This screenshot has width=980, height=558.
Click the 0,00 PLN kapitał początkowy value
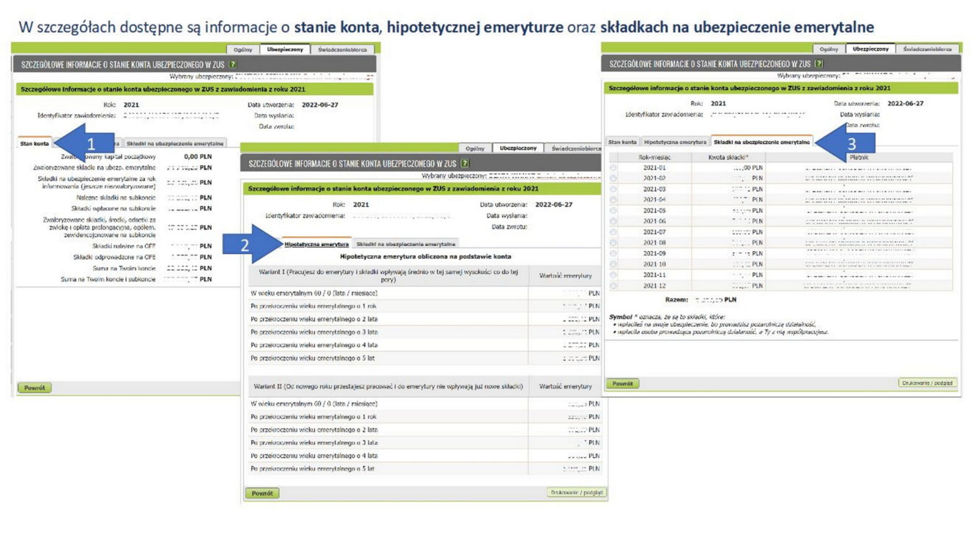(x=197, y=155)
